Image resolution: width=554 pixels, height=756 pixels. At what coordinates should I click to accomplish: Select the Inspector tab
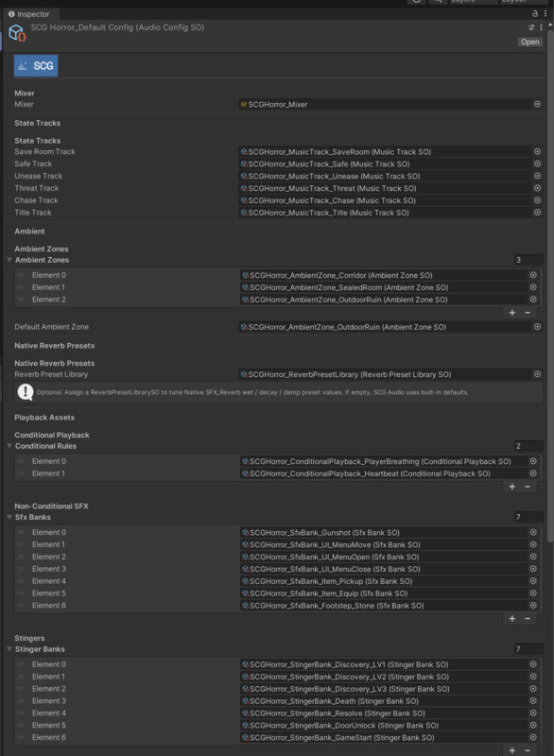[29, 14]
